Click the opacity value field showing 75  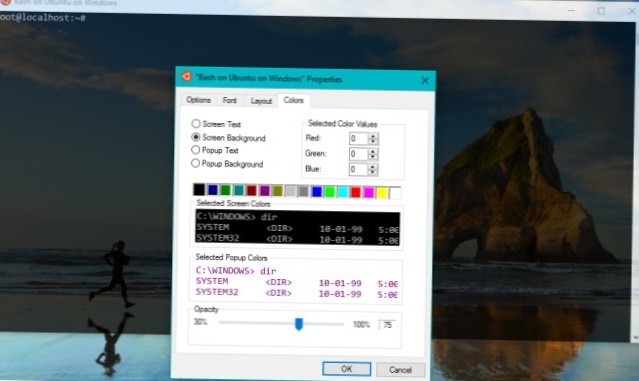[x=387, y=325]
